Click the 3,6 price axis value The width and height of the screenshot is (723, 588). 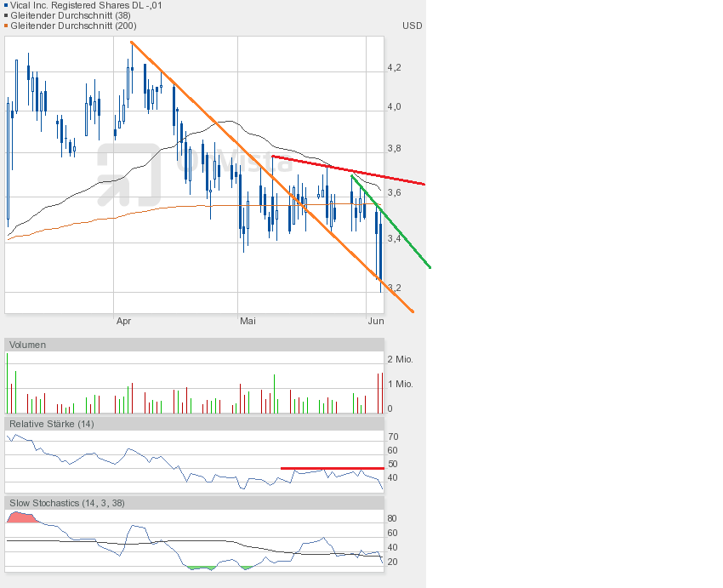[394, 193]
